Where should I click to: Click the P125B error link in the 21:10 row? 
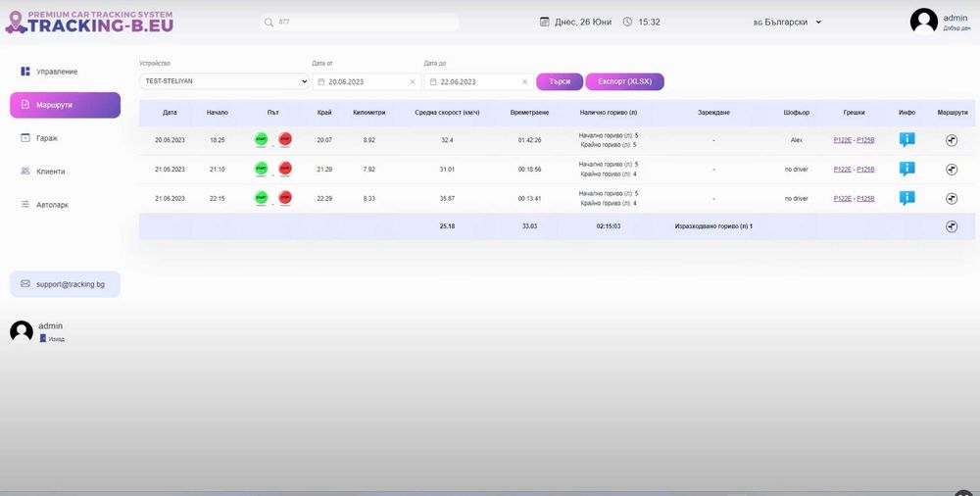(x=865, y=170)
